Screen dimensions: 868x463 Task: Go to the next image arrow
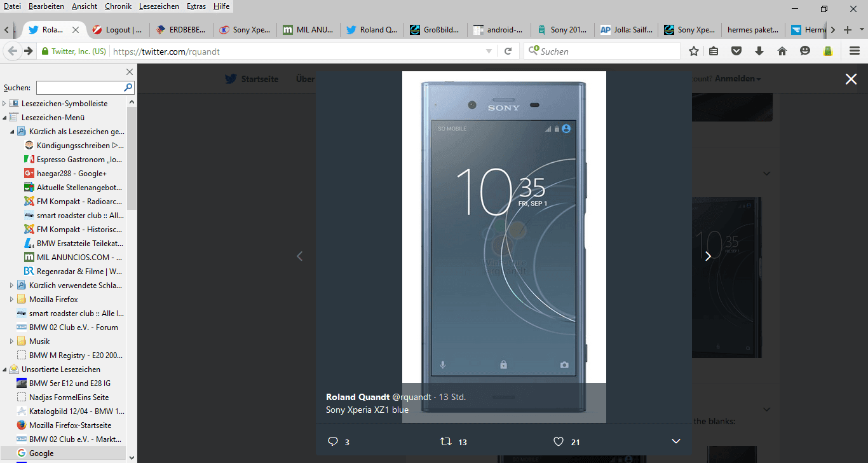click(708, 256)
